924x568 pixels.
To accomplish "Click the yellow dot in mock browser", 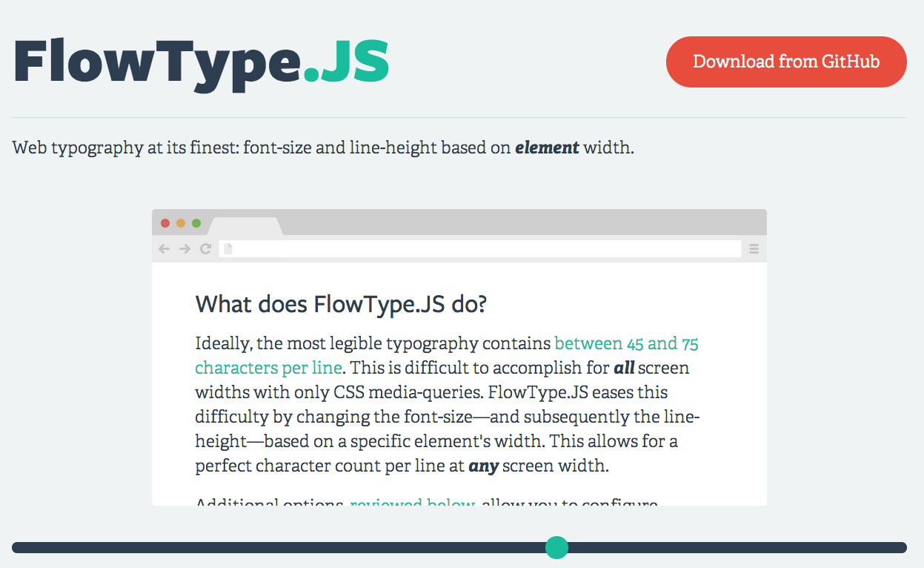I will click(181, 223).
